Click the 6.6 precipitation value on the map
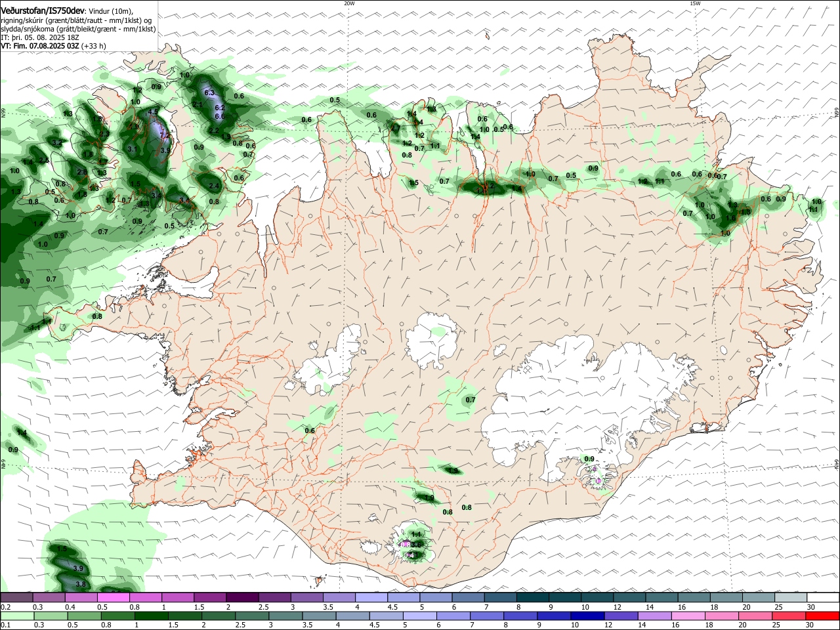The height and width of the screenshot is (630, 840). 220,116
